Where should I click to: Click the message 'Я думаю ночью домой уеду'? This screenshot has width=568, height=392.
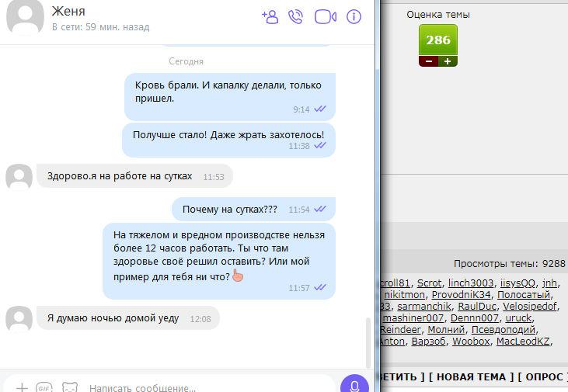point(128,318)
